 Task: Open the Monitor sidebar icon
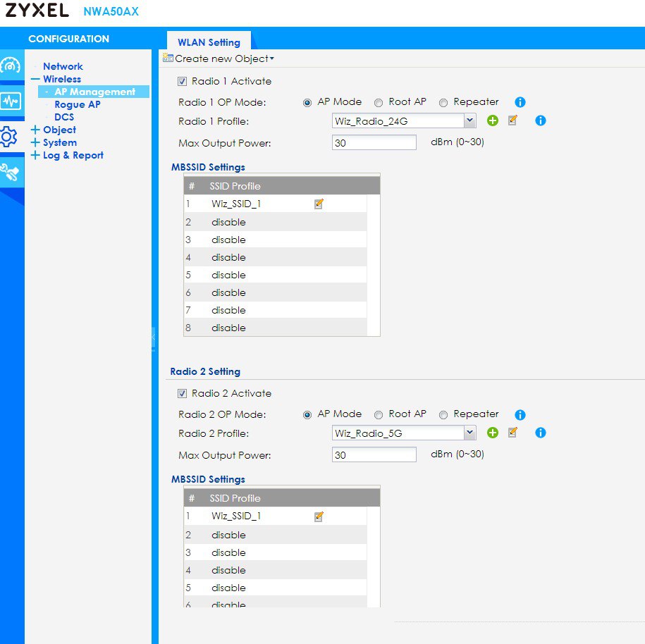11,101
